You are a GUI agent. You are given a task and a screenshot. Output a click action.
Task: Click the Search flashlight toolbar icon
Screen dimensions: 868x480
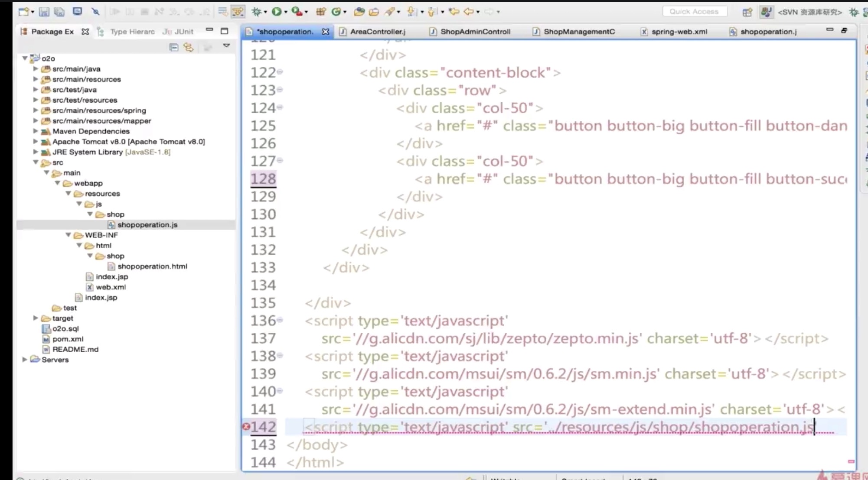[390, 12]
